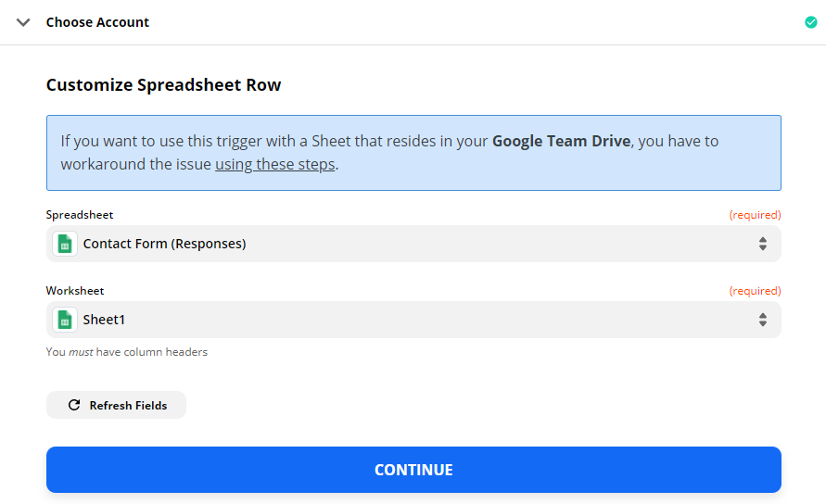Click the Google Sheets icon beside Contact Form
Viewport: 826px width, 504px height.
65,244
